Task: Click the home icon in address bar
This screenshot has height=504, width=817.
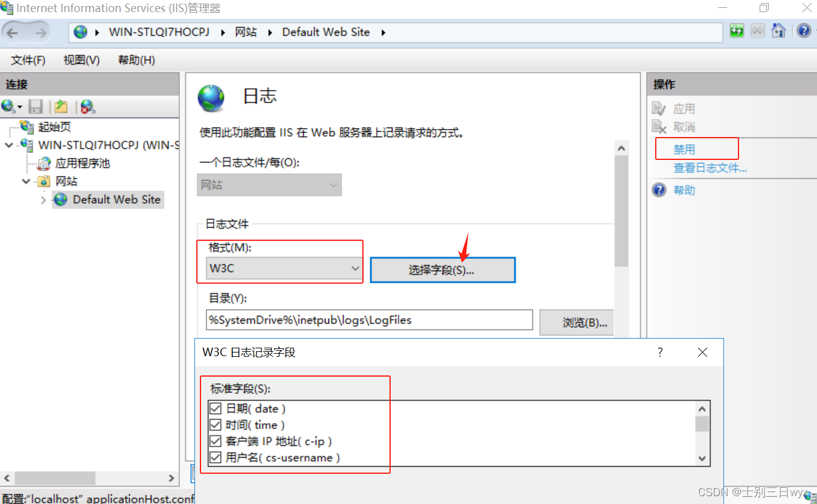Action: coord(779,31)
